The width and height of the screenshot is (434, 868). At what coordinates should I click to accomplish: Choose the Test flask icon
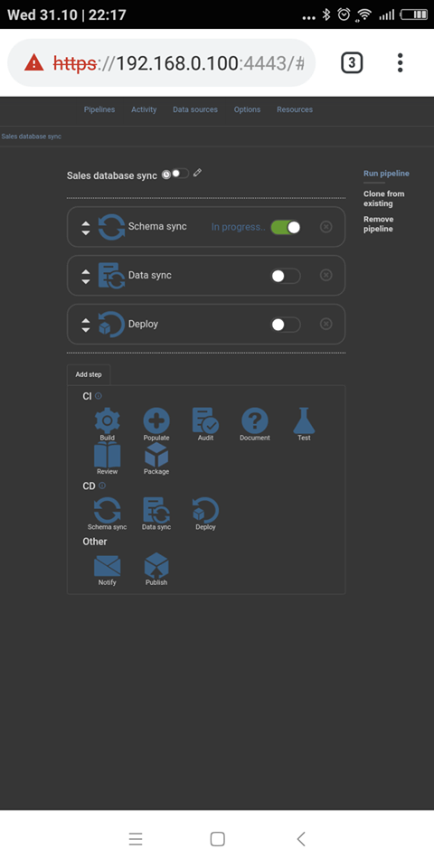304,420
